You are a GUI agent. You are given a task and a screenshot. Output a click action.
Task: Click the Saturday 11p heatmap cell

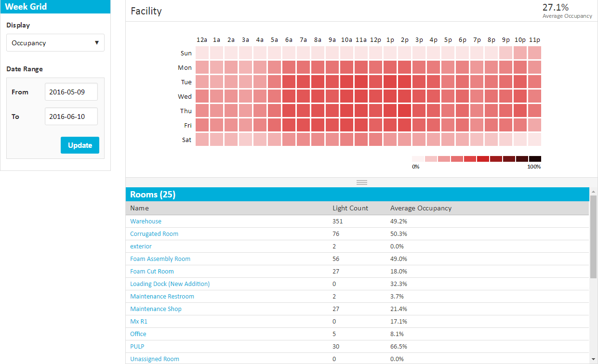point(534,140)
